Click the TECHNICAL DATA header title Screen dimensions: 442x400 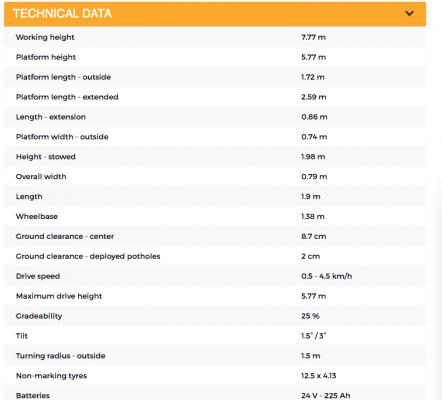click(x=62, y=13)
